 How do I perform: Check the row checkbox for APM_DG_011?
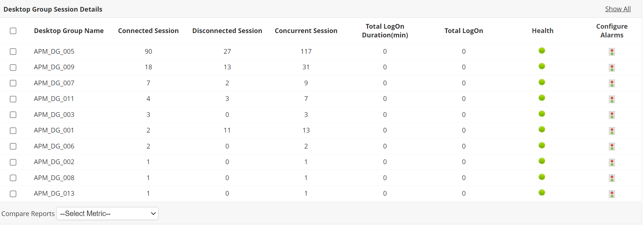[13, 99]
